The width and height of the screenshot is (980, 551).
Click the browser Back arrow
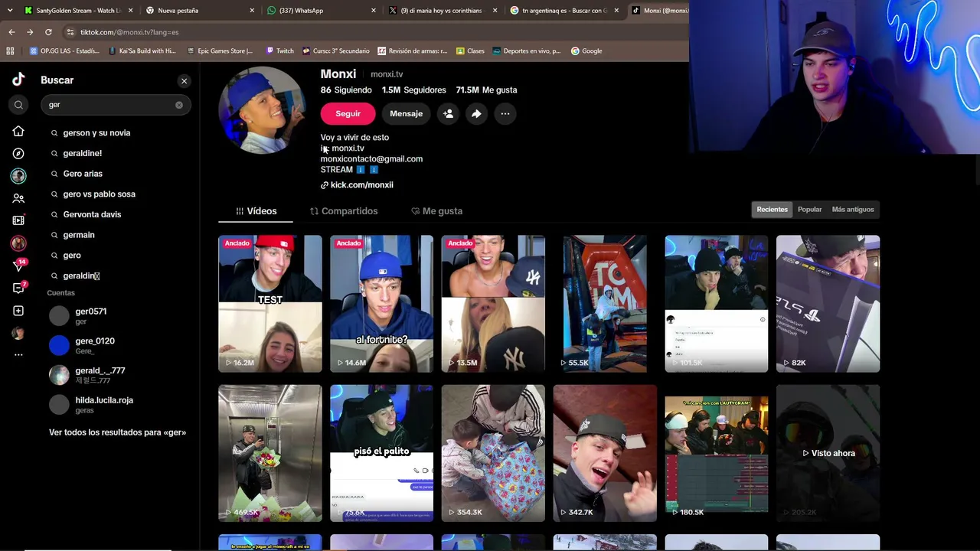[11, 32]
